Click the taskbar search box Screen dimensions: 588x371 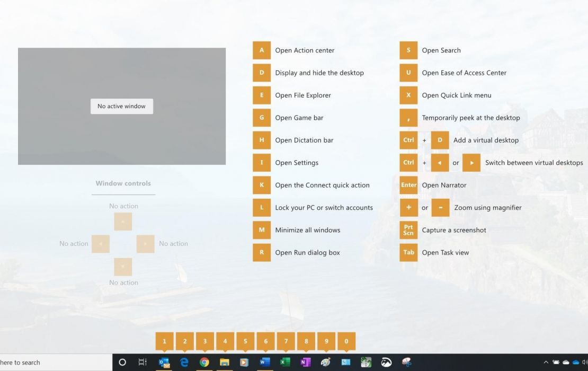[53, 362]
